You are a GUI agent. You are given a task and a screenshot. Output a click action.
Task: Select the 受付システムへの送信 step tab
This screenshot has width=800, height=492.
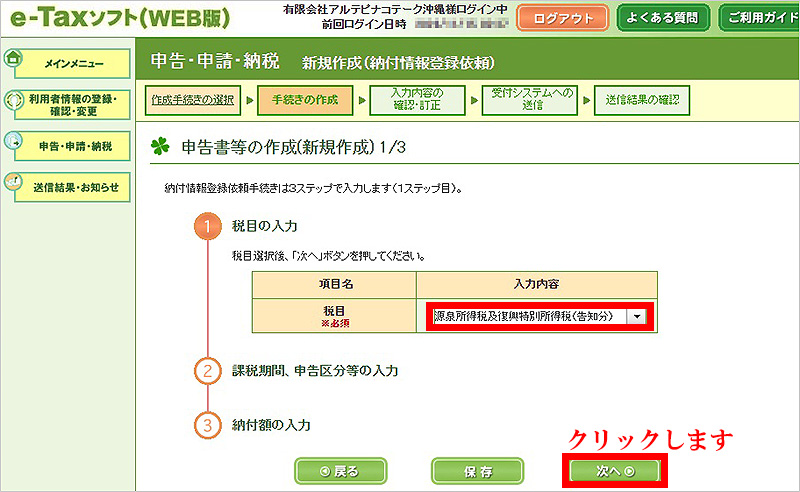point(530,100)
